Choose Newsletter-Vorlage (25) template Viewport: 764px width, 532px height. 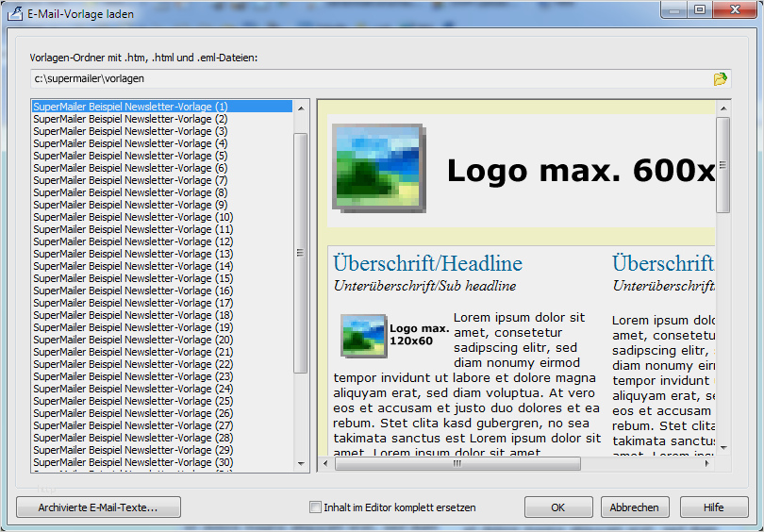point(133,401)
